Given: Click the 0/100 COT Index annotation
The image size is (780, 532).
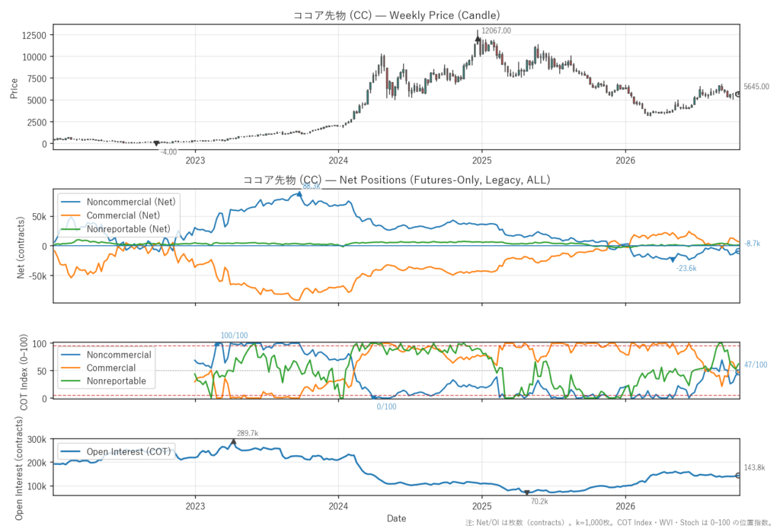Looking at the screenshot, I should coord(386,406).
